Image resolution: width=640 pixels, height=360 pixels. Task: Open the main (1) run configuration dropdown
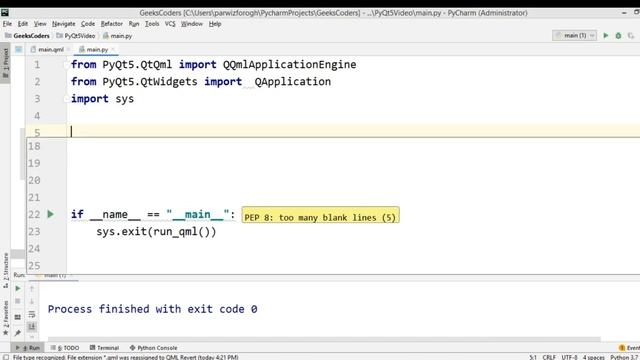click(575, 36)
